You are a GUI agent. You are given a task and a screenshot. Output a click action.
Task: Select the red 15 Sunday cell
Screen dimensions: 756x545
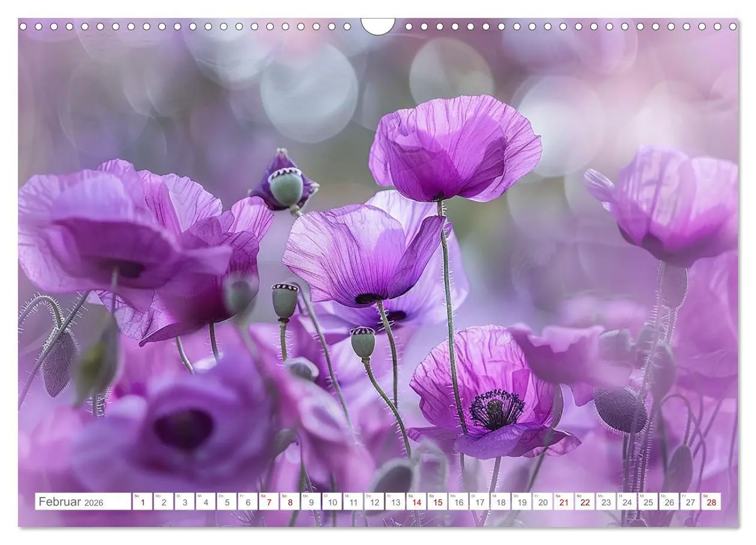coord(438,503)
